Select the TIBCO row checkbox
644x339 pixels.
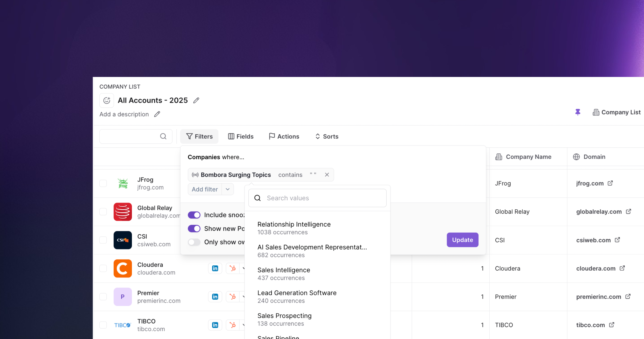click(103, 325)
